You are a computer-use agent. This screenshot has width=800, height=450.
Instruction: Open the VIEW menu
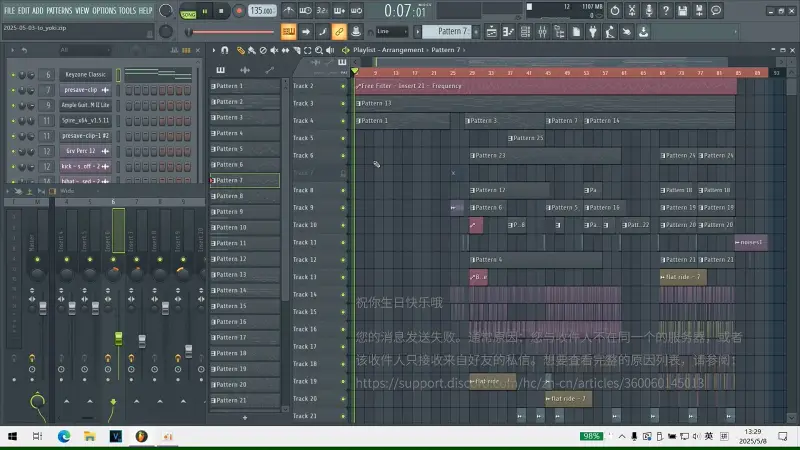(x=82, y=10)
